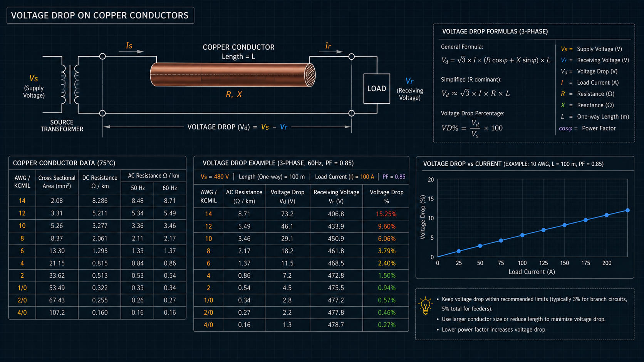
Task: Click the source transformer coil symbol
Action: [x=70, y=84]
